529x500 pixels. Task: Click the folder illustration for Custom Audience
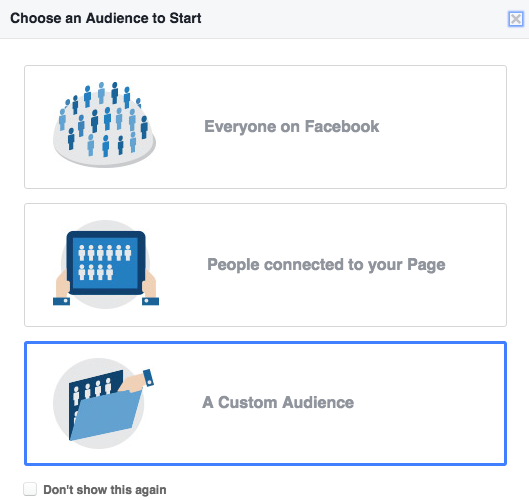pos(103,404)
